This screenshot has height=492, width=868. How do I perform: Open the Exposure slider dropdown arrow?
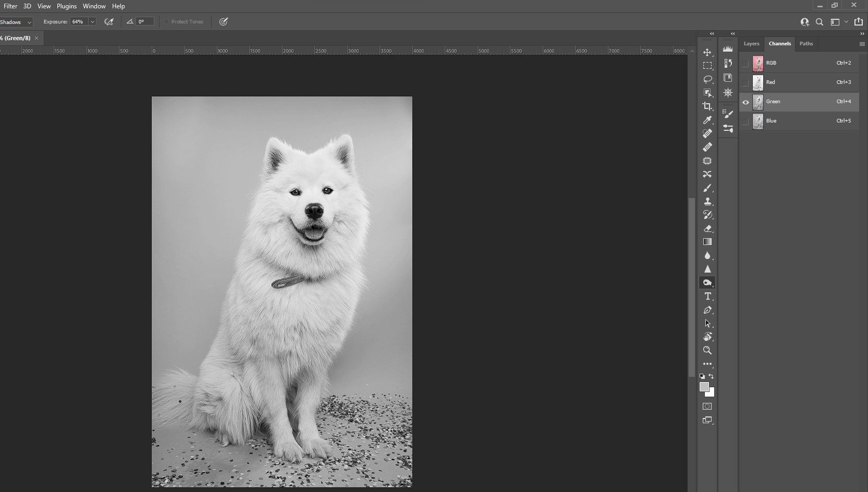[92, 22]
